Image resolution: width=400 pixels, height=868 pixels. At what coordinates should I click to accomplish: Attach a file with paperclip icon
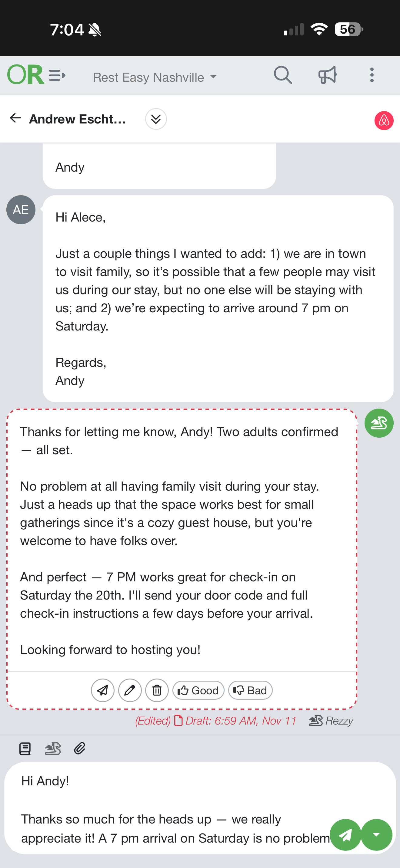pos(80,749)
